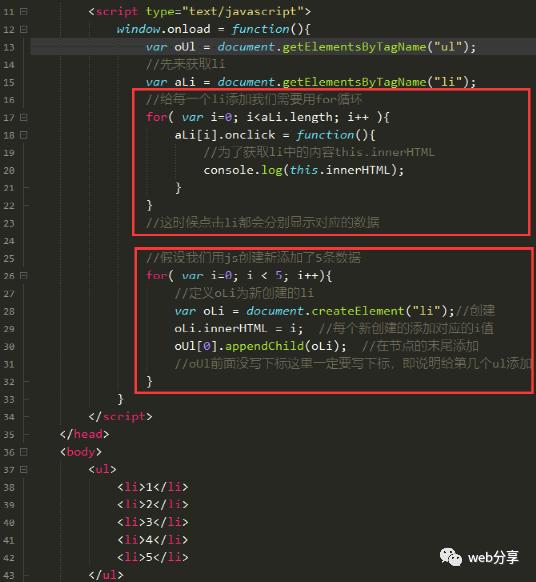Collapse the body tag fold on line 36
Viewport: 536px width, 582px height.
24,452
